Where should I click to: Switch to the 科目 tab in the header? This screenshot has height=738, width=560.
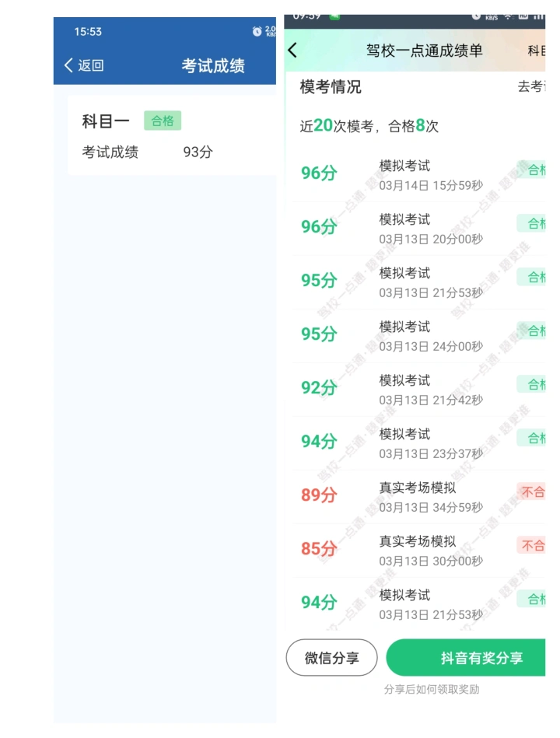click(x=536, y=51)
